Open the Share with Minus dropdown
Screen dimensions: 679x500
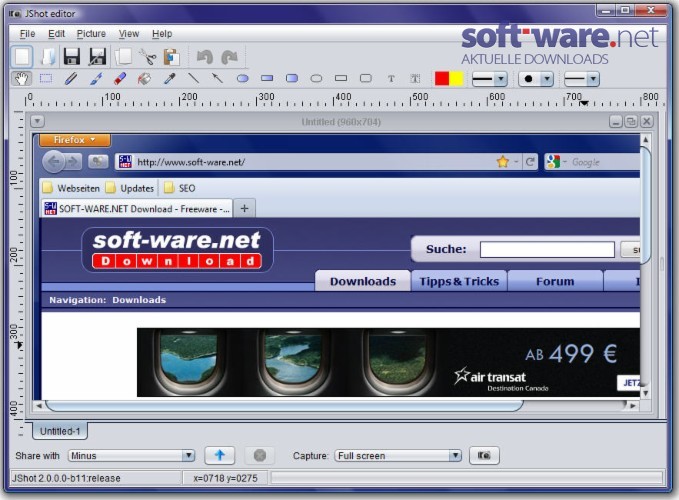coord(131,455)
